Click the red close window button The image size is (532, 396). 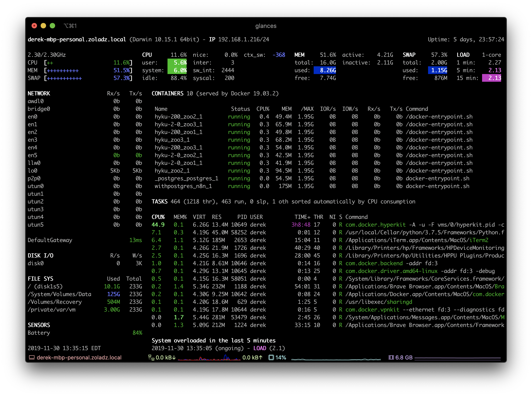point(34,26)
